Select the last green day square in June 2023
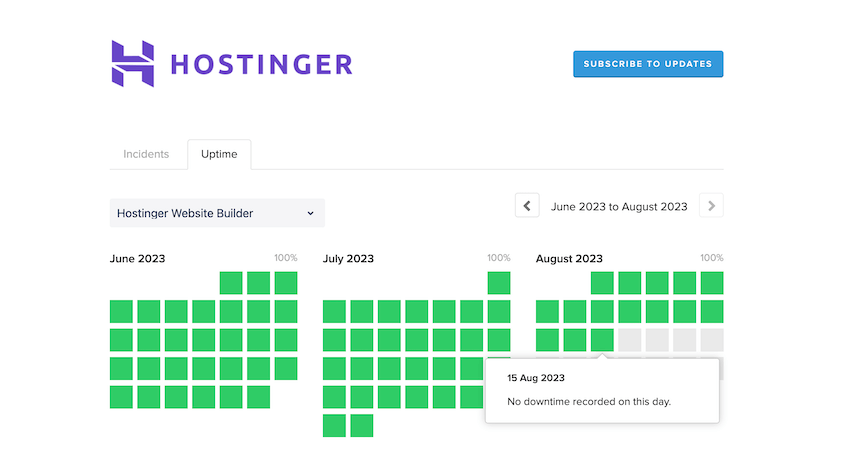The height and width of the screenshot is (470, 845). [x=259, y=397]
